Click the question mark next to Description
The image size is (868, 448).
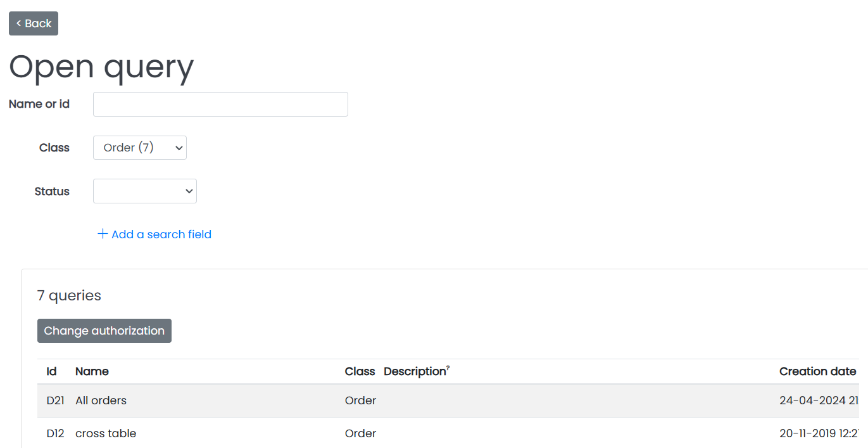coord(448,368)
